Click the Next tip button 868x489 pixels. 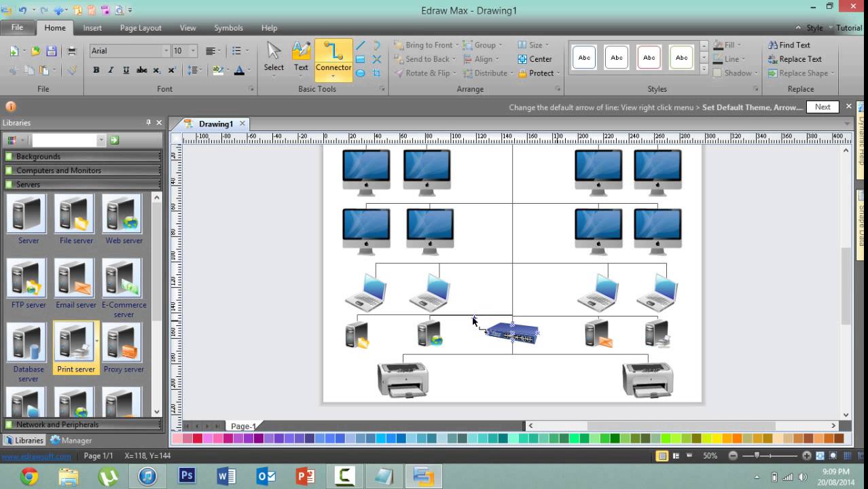coord(822,107)
